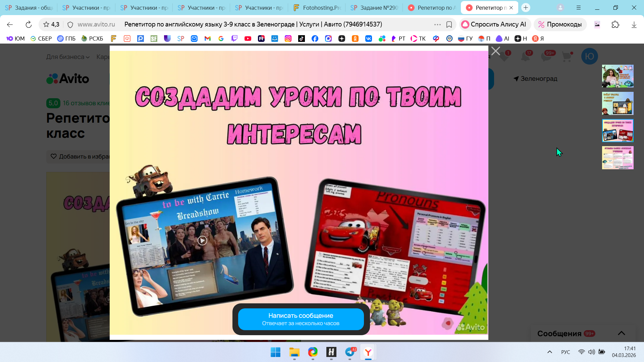Go back with the left arrow icon
This screenshot has width=644, height=362.
tap(10, 24)
